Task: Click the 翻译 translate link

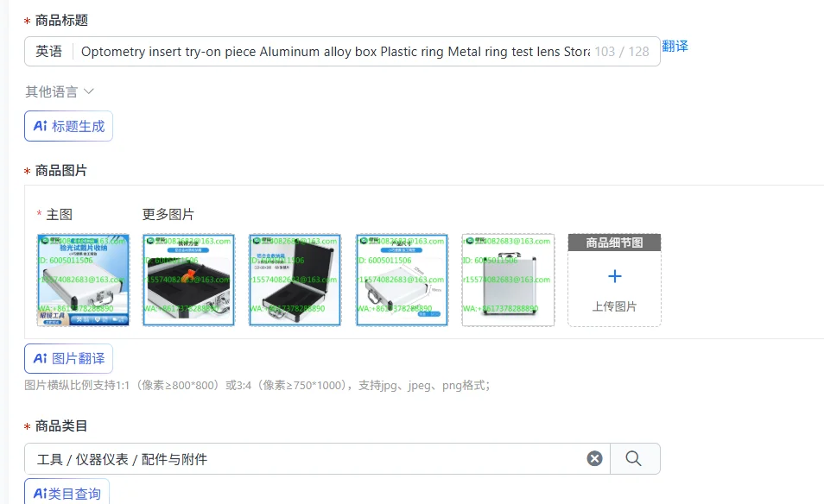Action: tap(675, 47)
